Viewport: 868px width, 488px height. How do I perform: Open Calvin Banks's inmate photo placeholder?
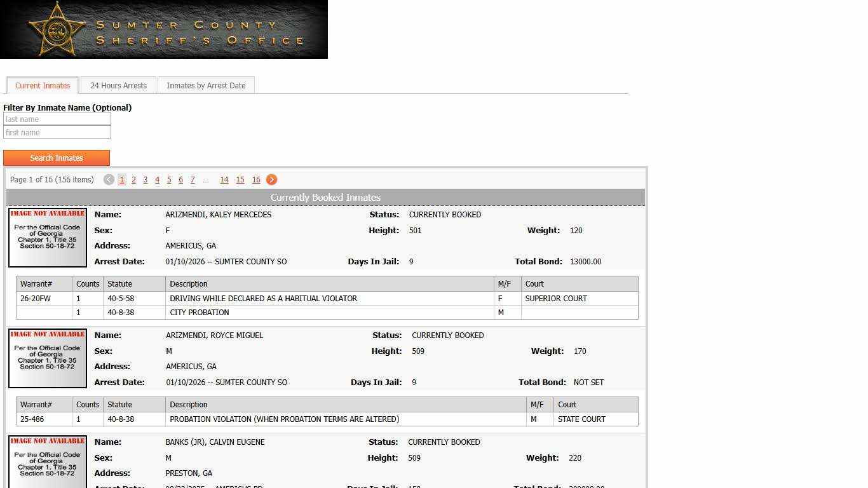point(48,462)
